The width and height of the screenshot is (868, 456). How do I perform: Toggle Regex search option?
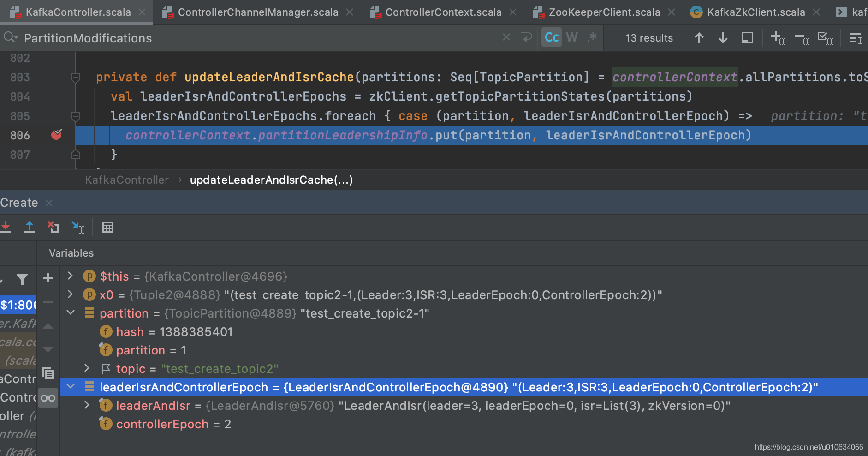click(x=592, y=37)
